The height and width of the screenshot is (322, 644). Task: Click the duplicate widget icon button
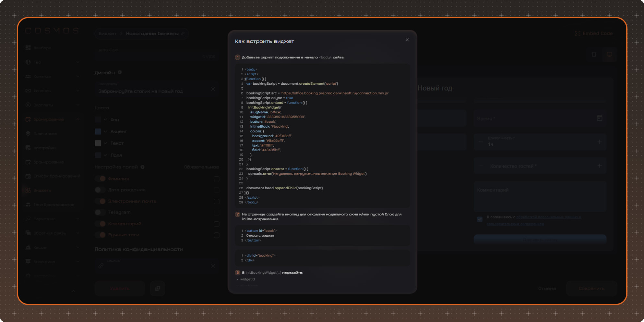158,288
